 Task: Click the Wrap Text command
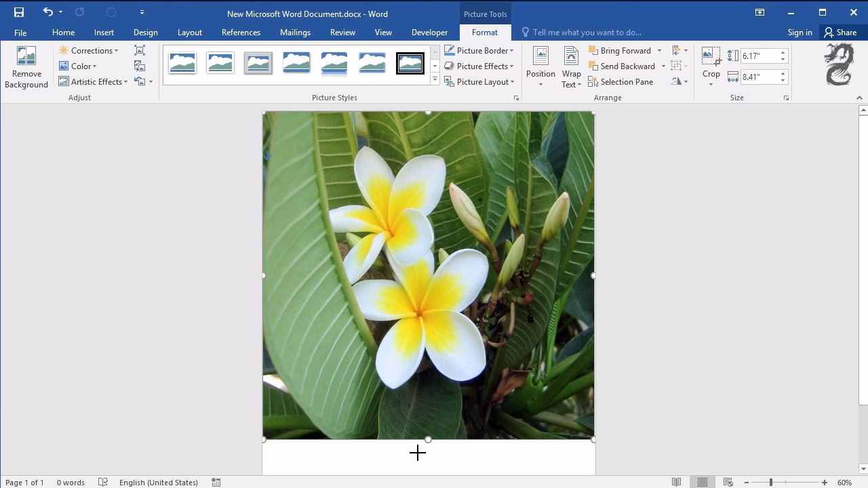pyautogui.click(x=571, y=66)
